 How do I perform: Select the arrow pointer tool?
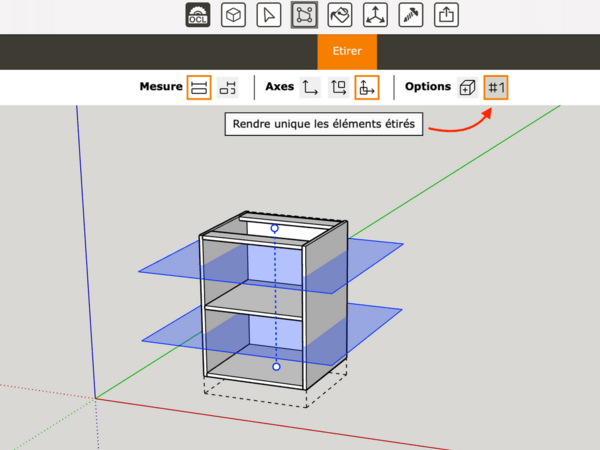click(268, 15)
